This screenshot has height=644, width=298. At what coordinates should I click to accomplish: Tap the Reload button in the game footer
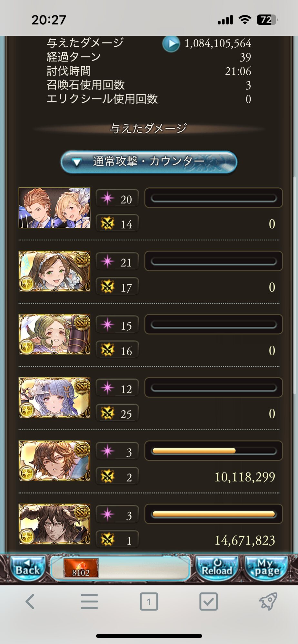pyautogui.click(x=217, y=569)
